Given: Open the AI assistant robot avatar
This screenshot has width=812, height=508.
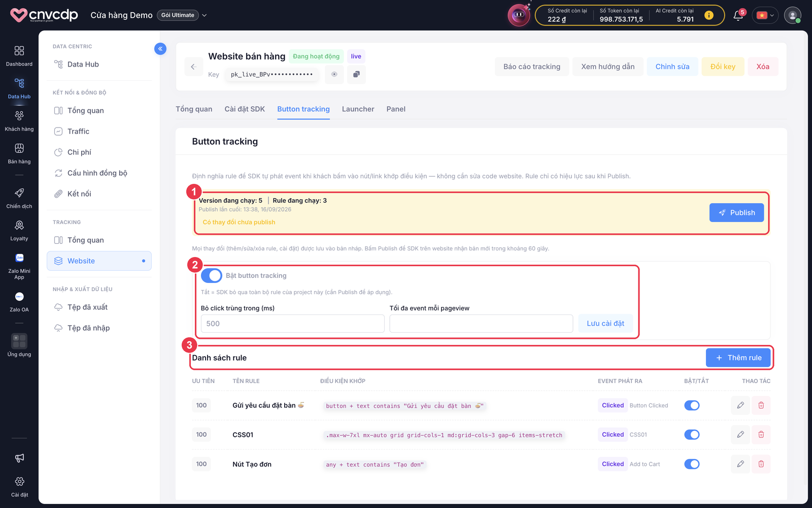Looking at the screenshot, I should [519, 15].
